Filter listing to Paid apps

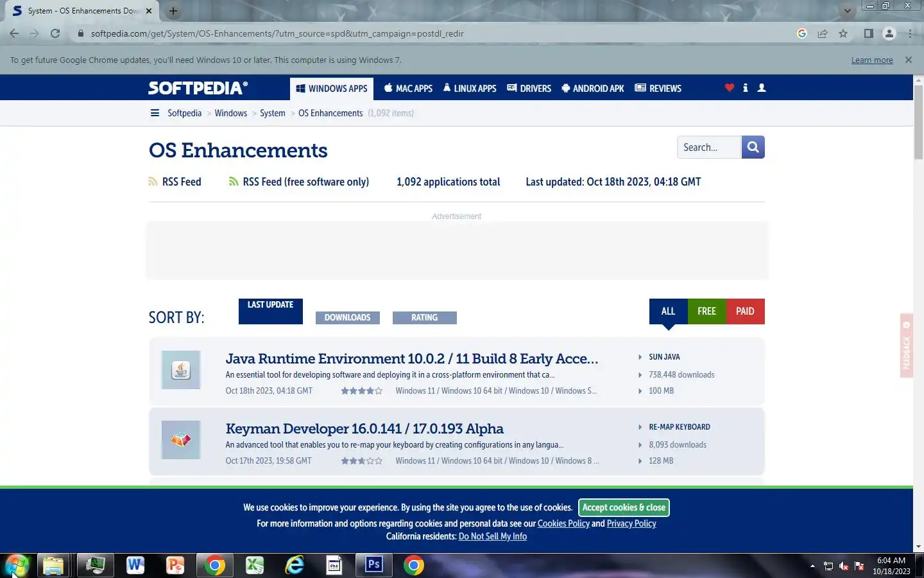point(745,311)
